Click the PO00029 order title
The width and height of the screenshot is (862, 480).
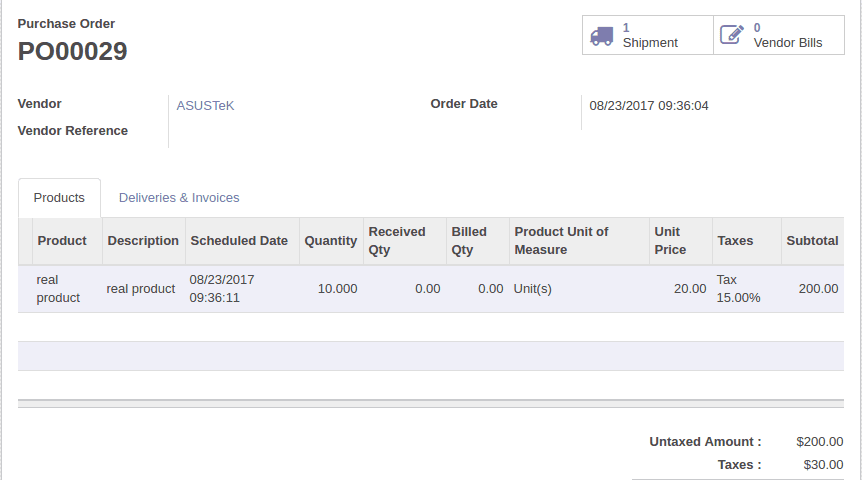(x=73, y=51)
